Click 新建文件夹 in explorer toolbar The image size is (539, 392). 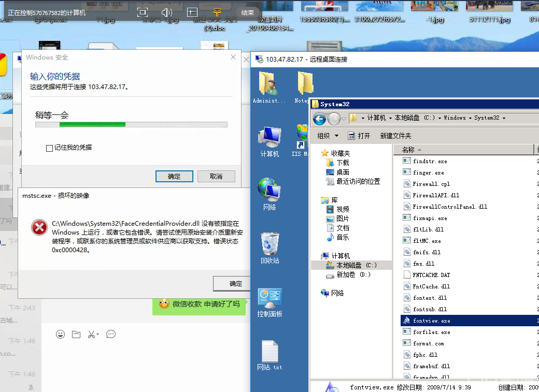pos(395,136)
